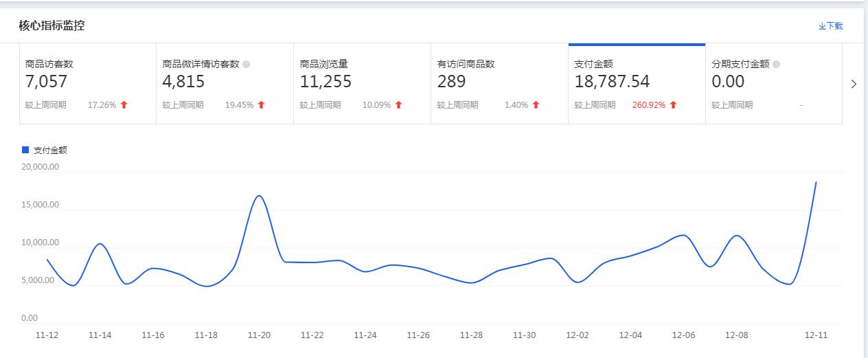This screenshot has height=358, width=868.
Task: Select the 商品访客数 metric card
Action: click(88, 84)
